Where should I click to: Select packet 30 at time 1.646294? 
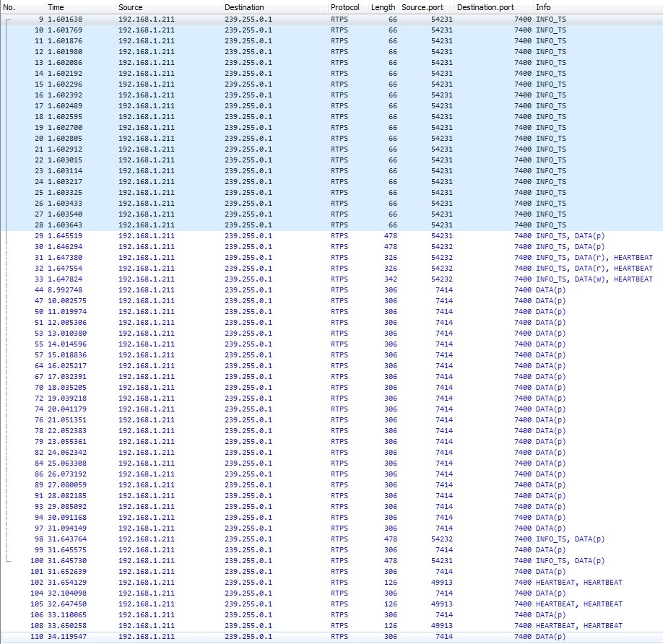pos(331,247)
